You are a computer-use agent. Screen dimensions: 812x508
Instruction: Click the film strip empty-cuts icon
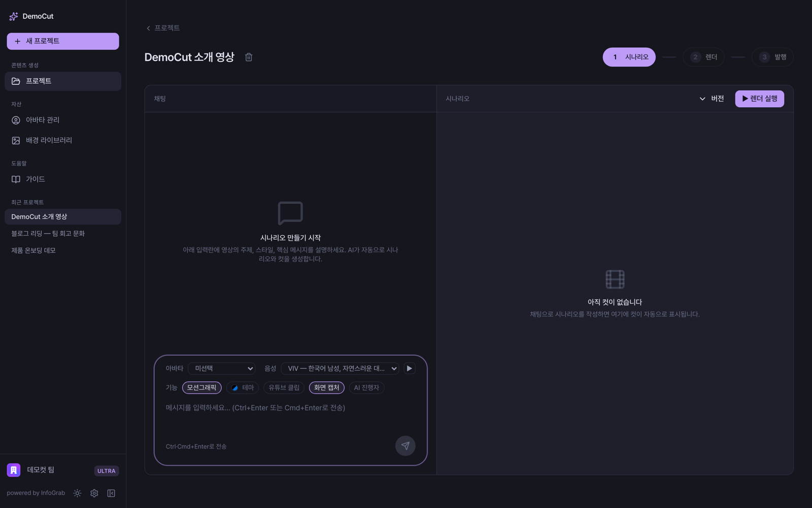click(x=615, y=279)
